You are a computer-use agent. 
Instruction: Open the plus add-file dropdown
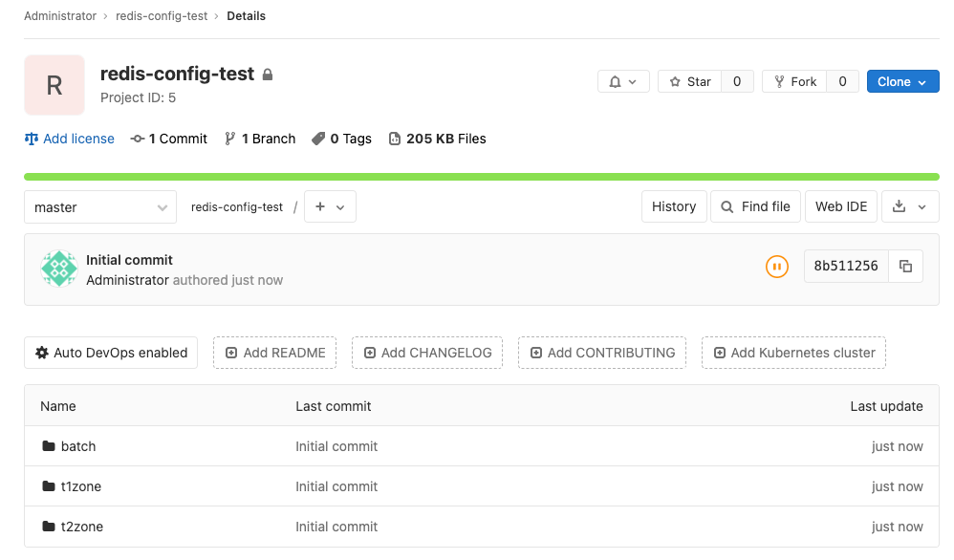pyautogui.click(x=330, y=207)
